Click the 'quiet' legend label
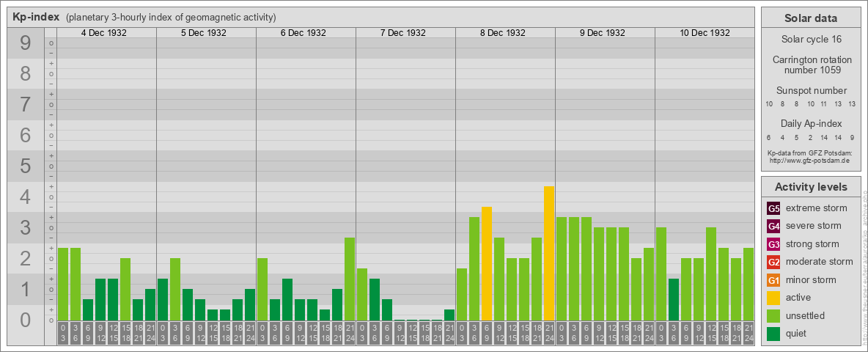 point(797,333)
